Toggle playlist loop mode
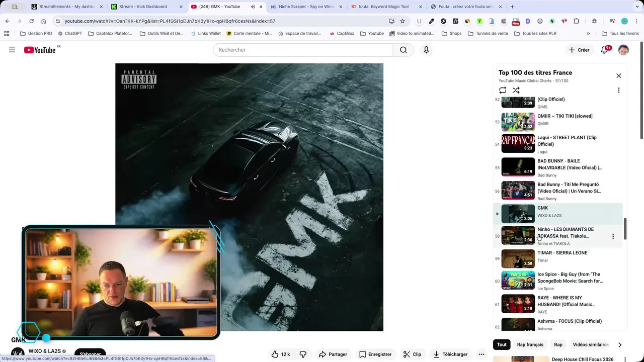 pos(503,90)
